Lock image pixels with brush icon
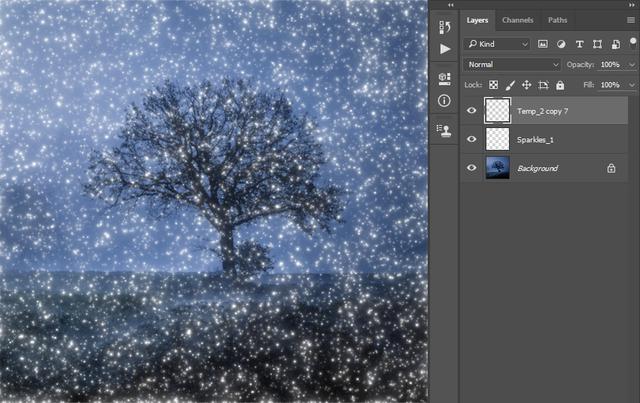Screen dimensions: 640x403 [x=510, y=85]
